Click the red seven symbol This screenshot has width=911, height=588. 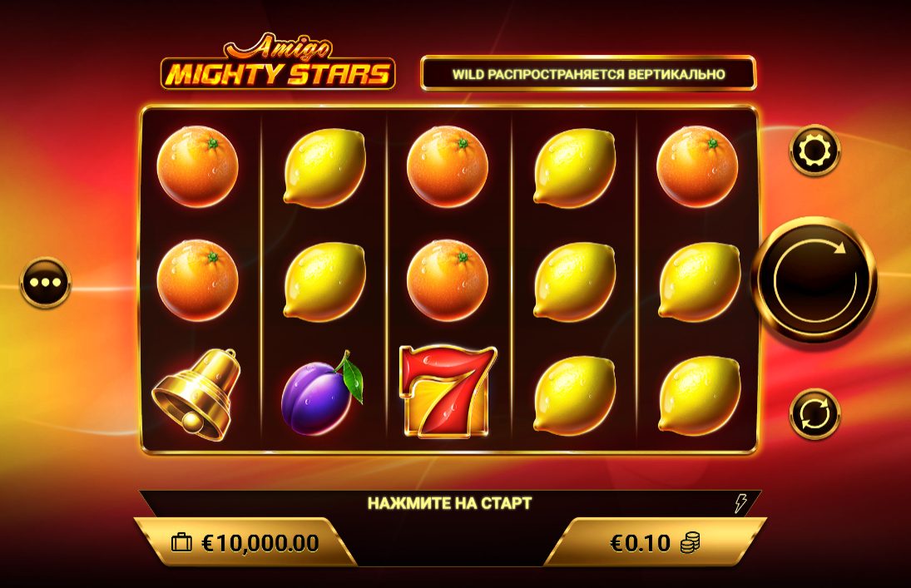tap(448, 392)
